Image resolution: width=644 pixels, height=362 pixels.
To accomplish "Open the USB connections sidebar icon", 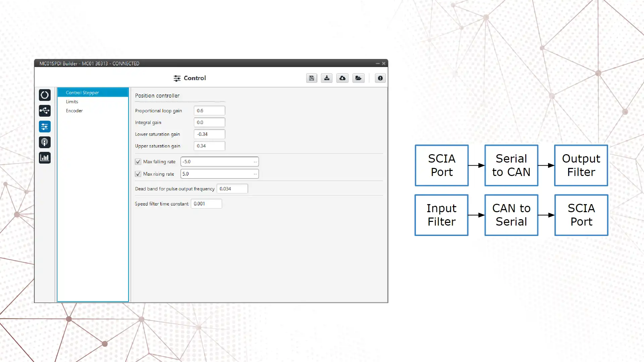I will point(45,111).
